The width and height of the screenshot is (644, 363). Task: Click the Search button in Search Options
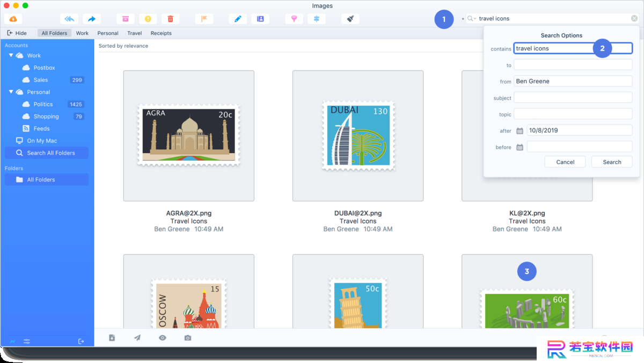612,162
